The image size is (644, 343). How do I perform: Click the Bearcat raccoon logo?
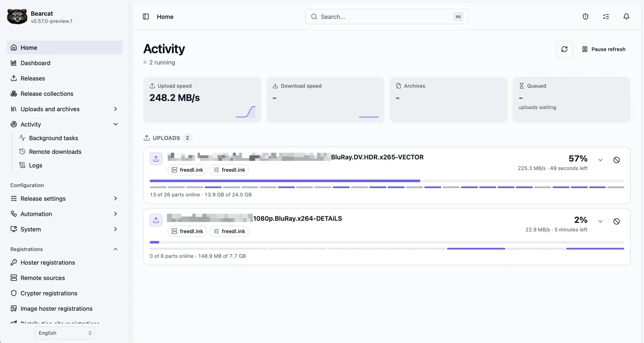(x=17, y=17)
